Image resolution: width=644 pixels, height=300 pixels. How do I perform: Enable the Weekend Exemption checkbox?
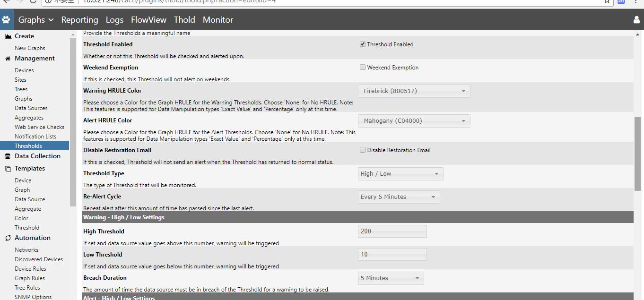[363, 67]
